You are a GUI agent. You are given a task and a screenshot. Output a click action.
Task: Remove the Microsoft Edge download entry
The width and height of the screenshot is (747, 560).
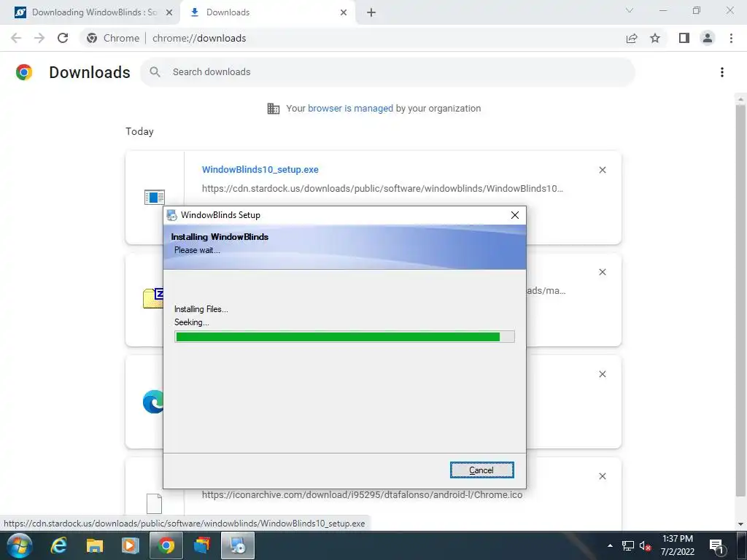click(602, 374)
